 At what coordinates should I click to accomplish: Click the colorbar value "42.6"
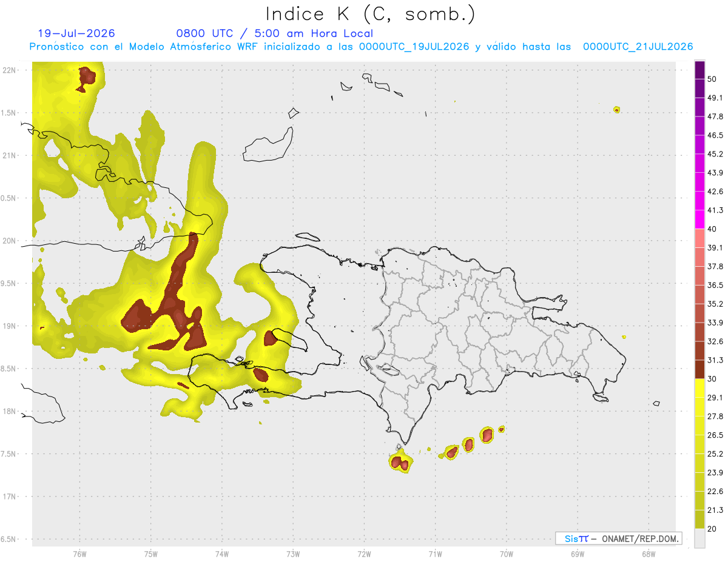pos(715,192)
